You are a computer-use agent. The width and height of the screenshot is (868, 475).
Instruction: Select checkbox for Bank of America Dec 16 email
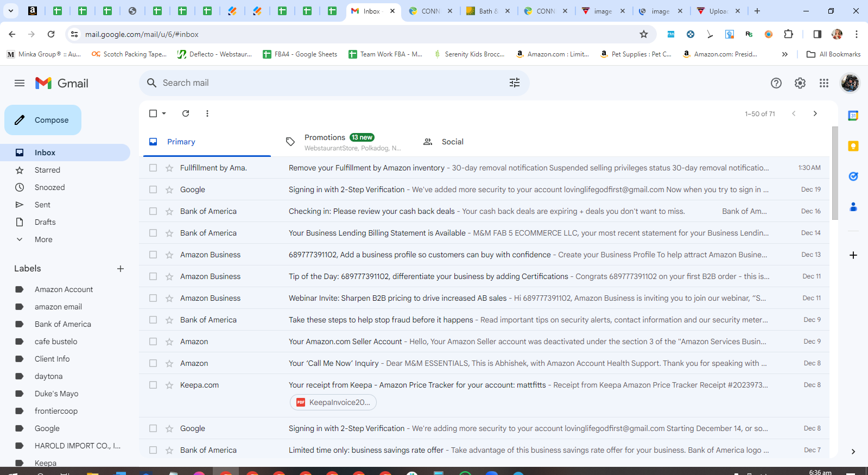[153, 212]
